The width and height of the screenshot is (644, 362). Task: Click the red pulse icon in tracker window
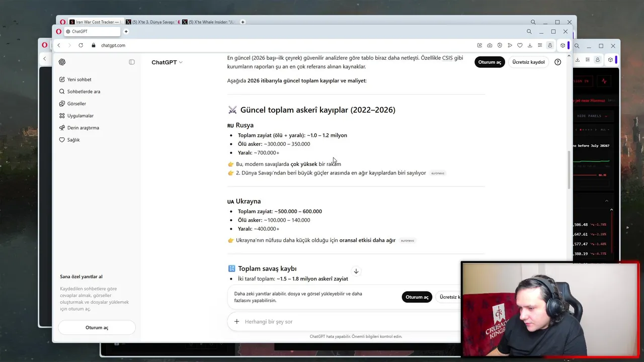(604, 81)
